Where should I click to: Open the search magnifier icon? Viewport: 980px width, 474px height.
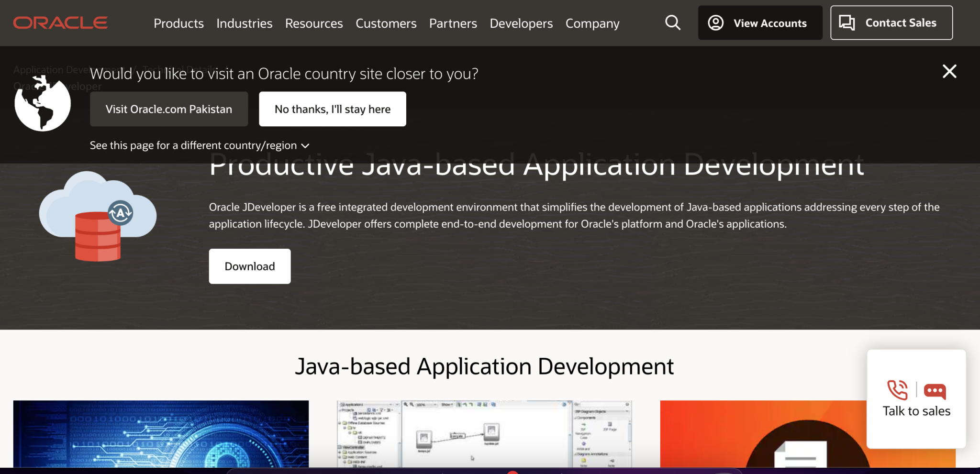pyautogui.click(x=673, y=22)
